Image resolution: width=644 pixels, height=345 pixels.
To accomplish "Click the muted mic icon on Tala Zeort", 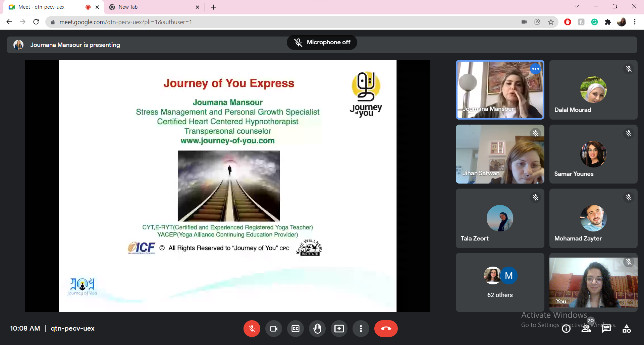I will point(535,198).
